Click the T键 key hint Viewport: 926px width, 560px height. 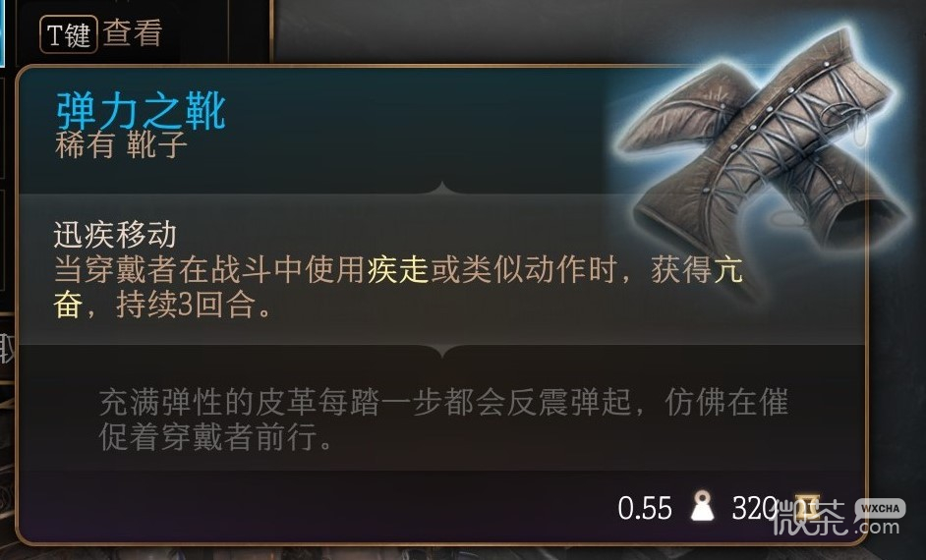pyautogui.click(x=69, y=34)
